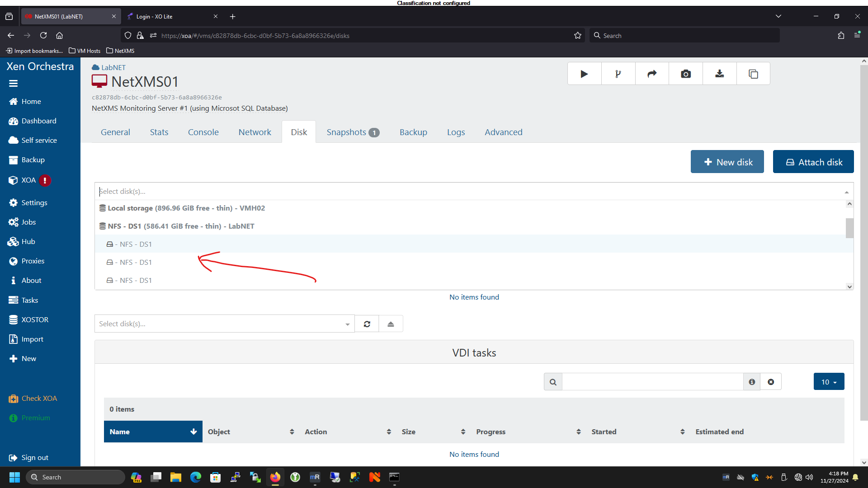Viewport: 868px width, 488px height.
Task: Click the eject icon beside disk selector
Action: 391,324
